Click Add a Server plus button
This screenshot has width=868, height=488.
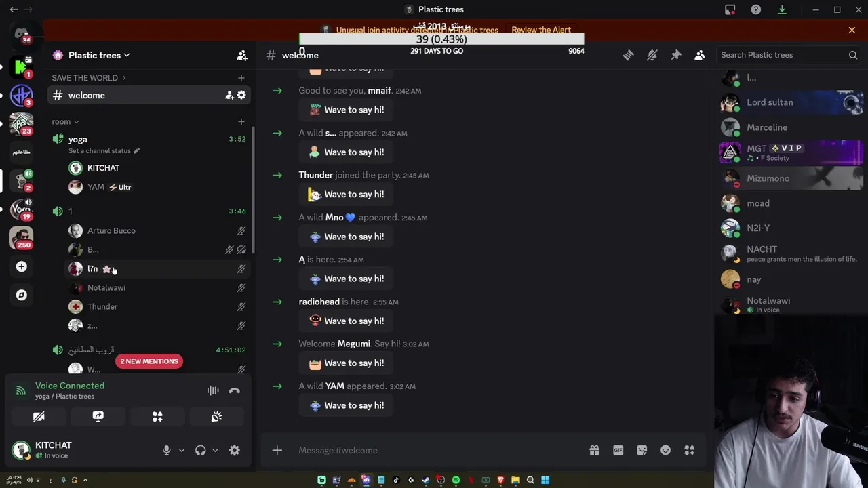click(x=21, y=267)
